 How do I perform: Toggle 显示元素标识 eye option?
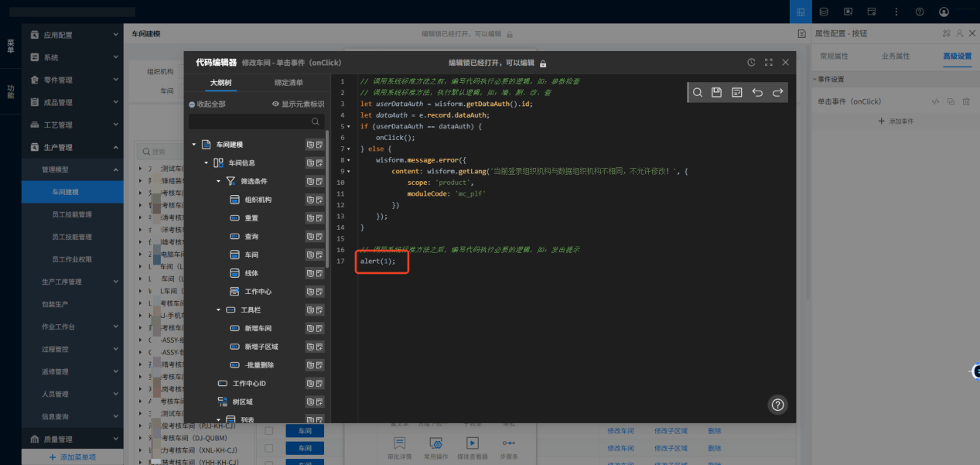pyautogui.click(x=298, y=104)
